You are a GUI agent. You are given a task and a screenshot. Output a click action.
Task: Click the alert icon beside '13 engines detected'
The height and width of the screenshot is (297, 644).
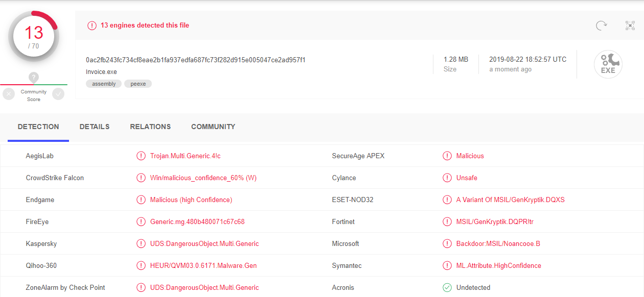(92, 26)
